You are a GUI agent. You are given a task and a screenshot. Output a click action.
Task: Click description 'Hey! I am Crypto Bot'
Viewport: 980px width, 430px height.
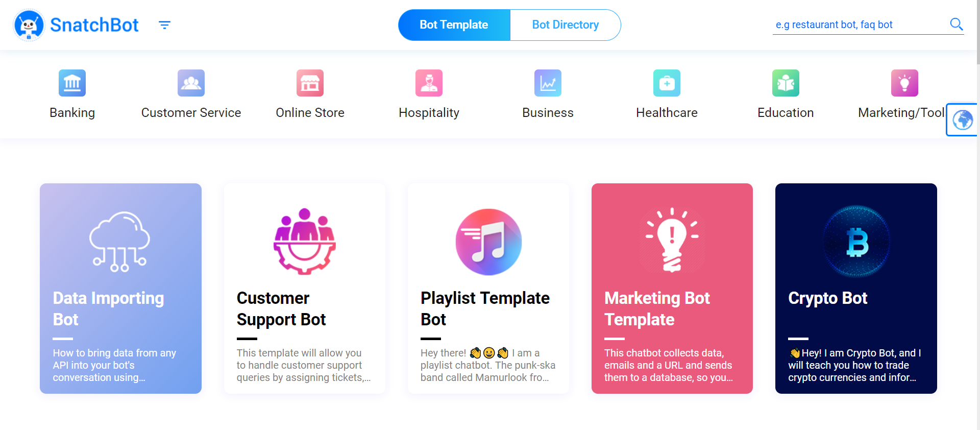[854, 365]
